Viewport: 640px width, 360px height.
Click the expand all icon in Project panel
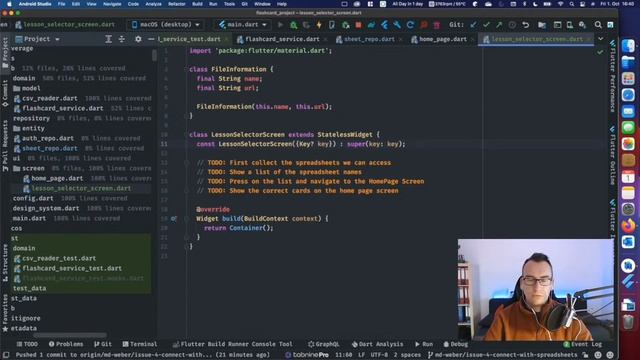(109, 39)
